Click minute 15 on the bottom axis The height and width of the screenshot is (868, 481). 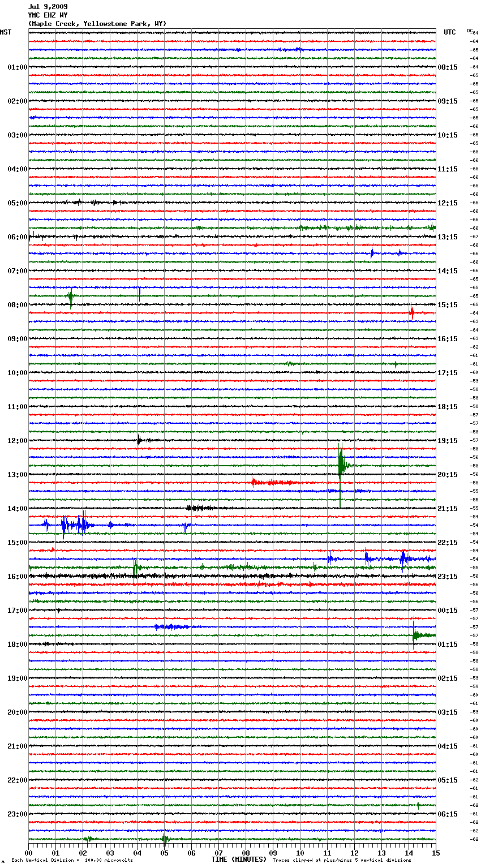pyautogui.click(x=436, y=853)
